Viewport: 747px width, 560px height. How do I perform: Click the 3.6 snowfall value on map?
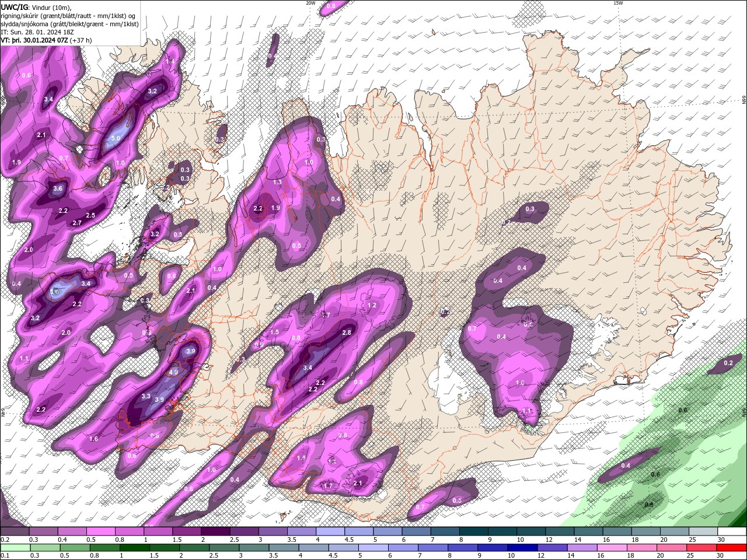58,188
